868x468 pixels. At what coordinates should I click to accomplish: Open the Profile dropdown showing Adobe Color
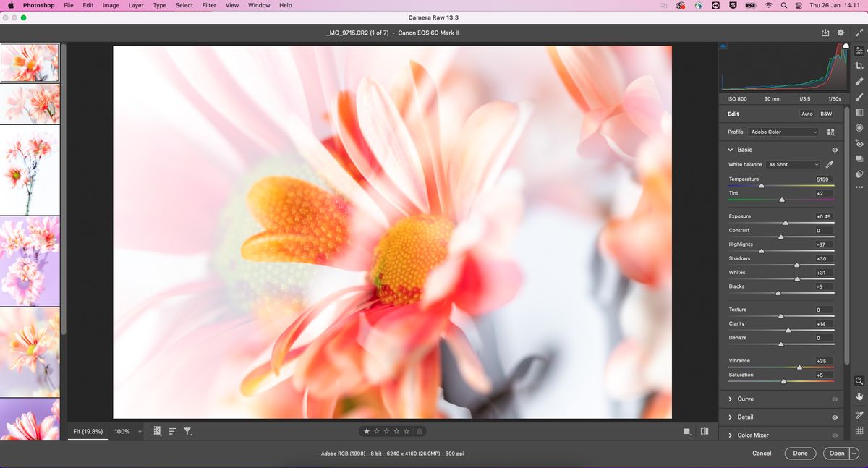(784, 132)
